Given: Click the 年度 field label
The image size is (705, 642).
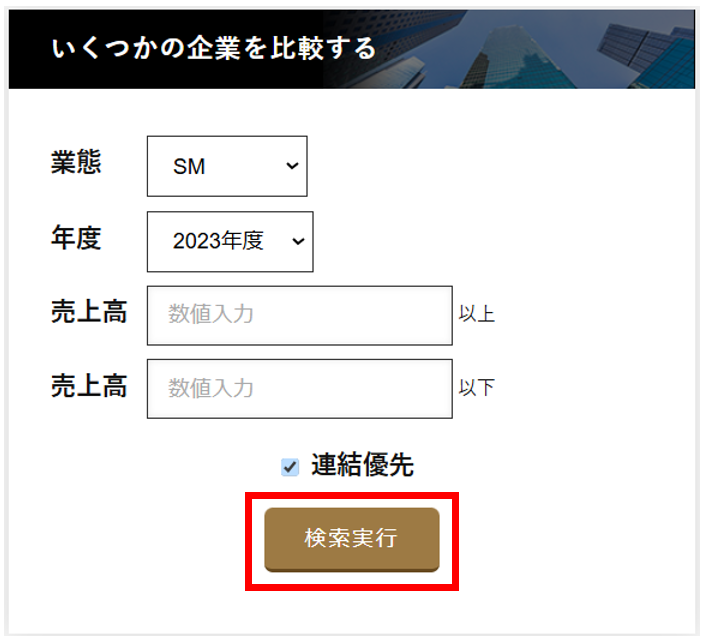Looking at the screenshot, I should [76, 238].
